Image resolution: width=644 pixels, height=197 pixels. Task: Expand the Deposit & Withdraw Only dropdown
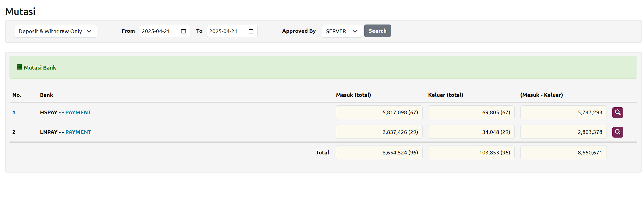56,31
